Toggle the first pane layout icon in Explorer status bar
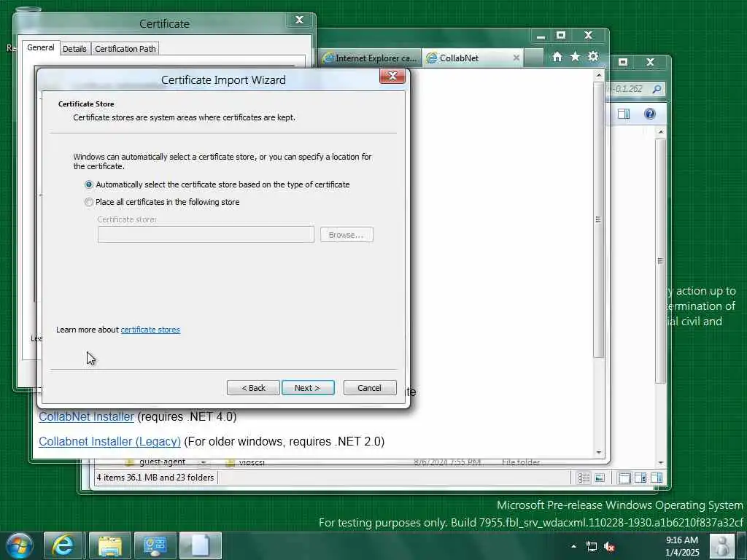Viewport: 747px width, 560px height. [x=624, y=478]
